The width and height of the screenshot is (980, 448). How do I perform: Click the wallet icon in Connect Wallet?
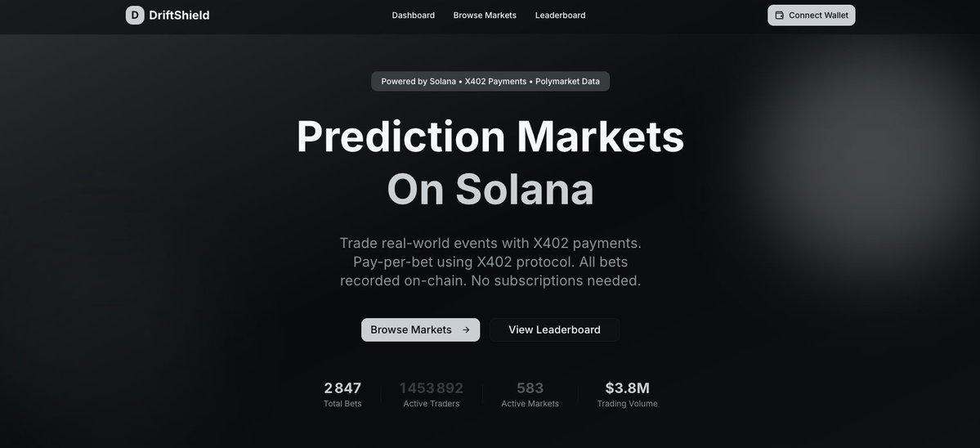pos(779,16)
